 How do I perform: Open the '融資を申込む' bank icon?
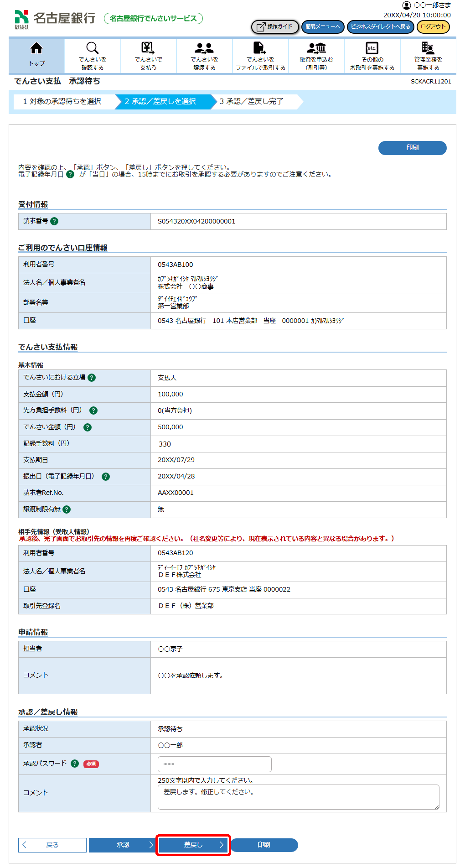coord(316,48)
